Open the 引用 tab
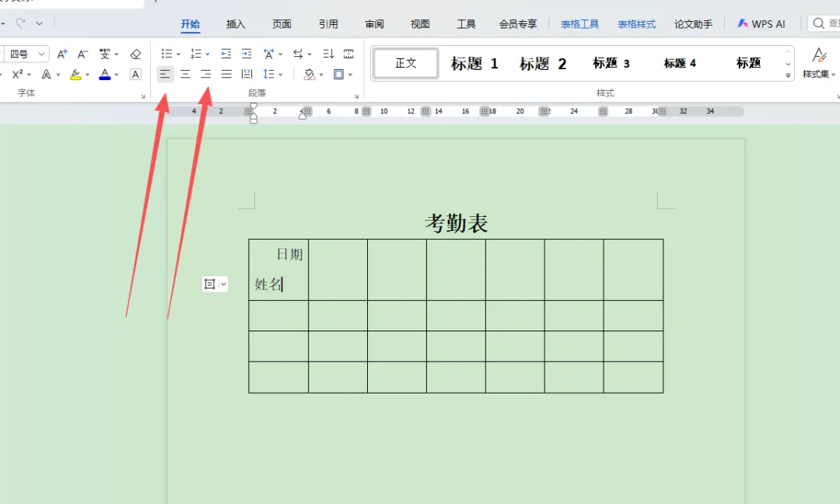The height and width of the screenshot is (504, 840). coord(328,24)
